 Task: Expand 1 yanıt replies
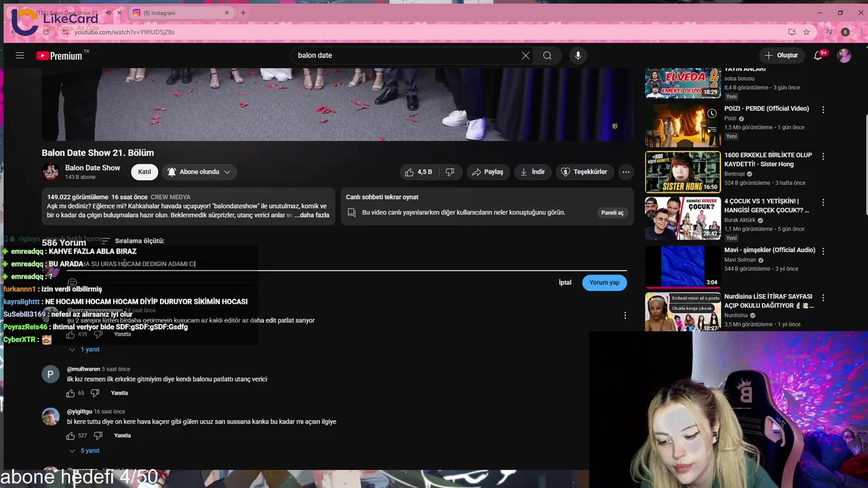tap(84, 350)
